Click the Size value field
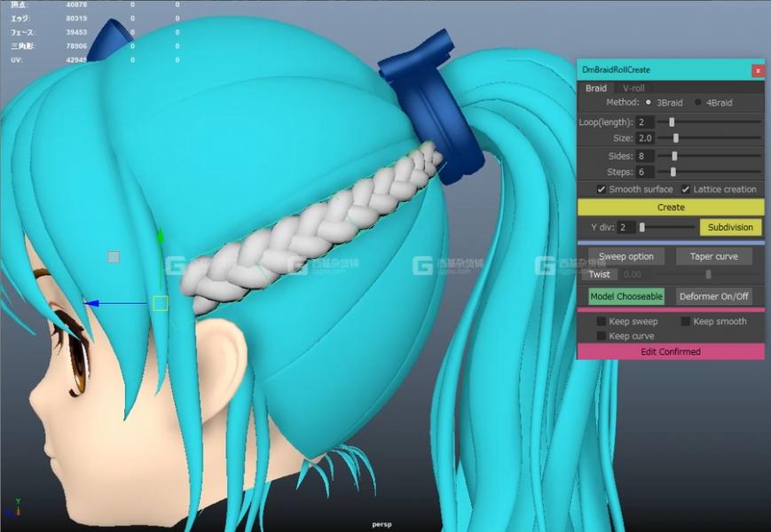This screenshot has height=532, width=771. point(645,138)
